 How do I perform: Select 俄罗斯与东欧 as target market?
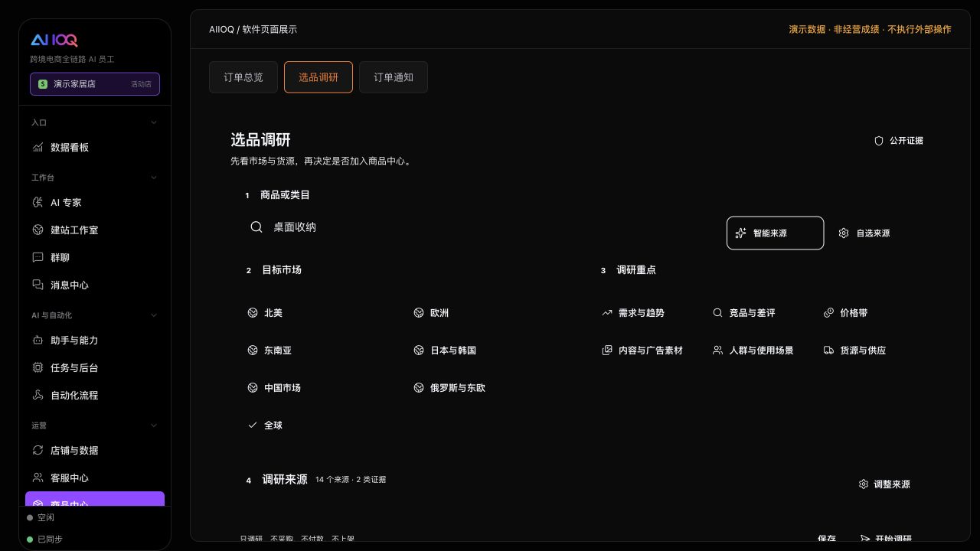(x=449, y=388)
